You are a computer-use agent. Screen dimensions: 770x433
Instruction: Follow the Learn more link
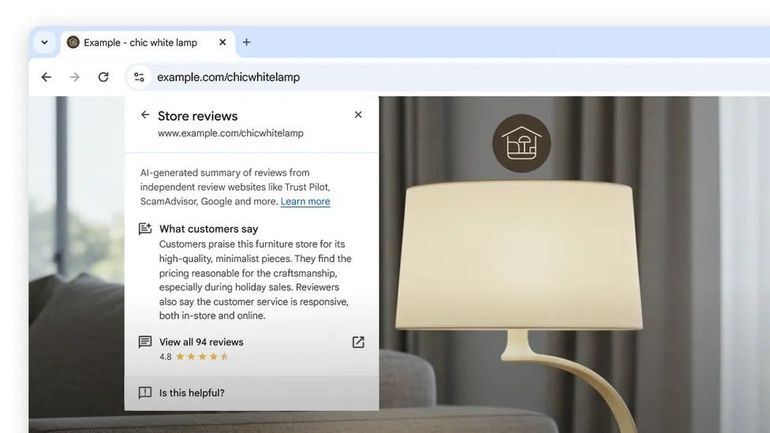pyautogui.click(x=305, y=201)
